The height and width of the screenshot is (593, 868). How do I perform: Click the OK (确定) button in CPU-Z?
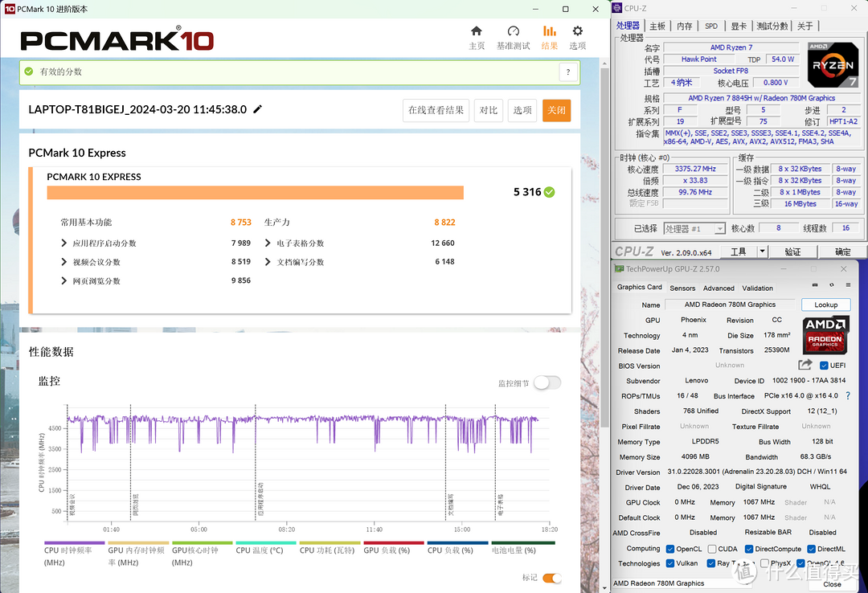[x=842, y=252]
